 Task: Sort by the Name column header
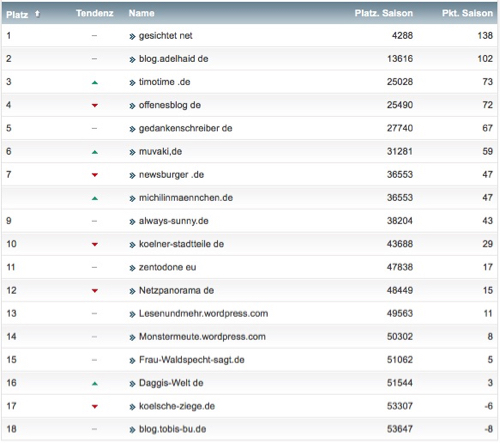[142, 13]
